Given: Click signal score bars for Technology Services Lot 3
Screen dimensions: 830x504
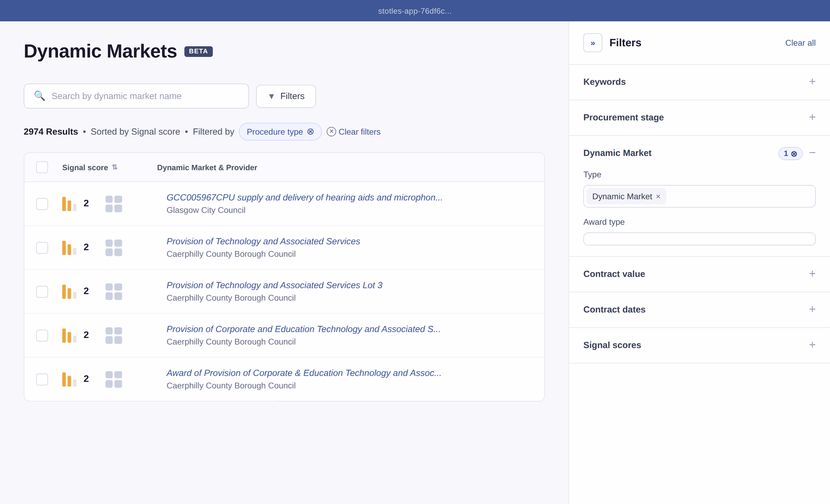Looking at the screenshot, I should pos(69,291).
